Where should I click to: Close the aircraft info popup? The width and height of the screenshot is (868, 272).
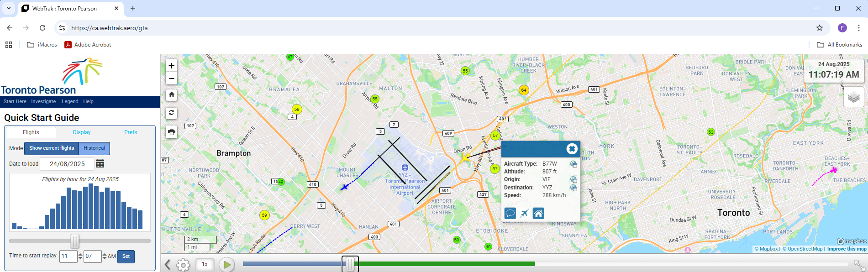[572, 149]
